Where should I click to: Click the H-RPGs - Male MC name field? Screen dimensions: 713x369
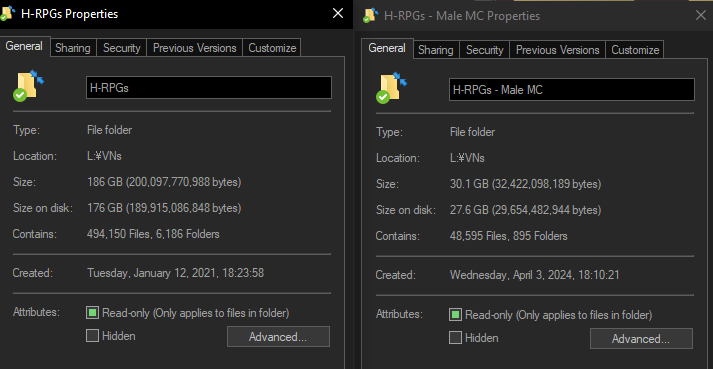[x=572, y=90]
